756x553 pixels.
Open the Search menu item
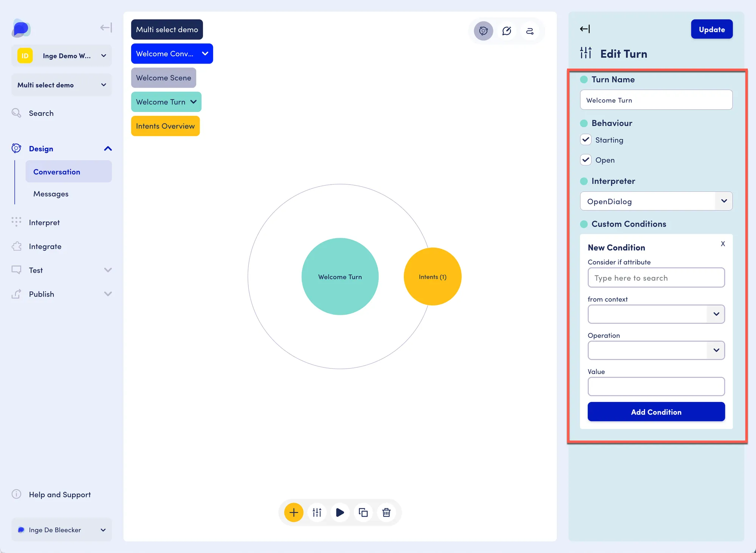click(x=41, y=113)
